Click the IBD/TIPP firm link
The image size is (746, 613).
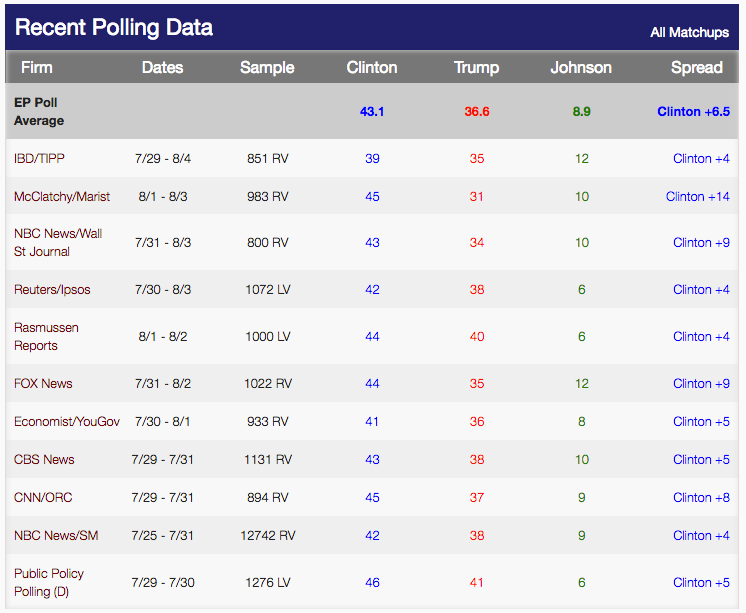pyautogui.click(x=39, y=159)
